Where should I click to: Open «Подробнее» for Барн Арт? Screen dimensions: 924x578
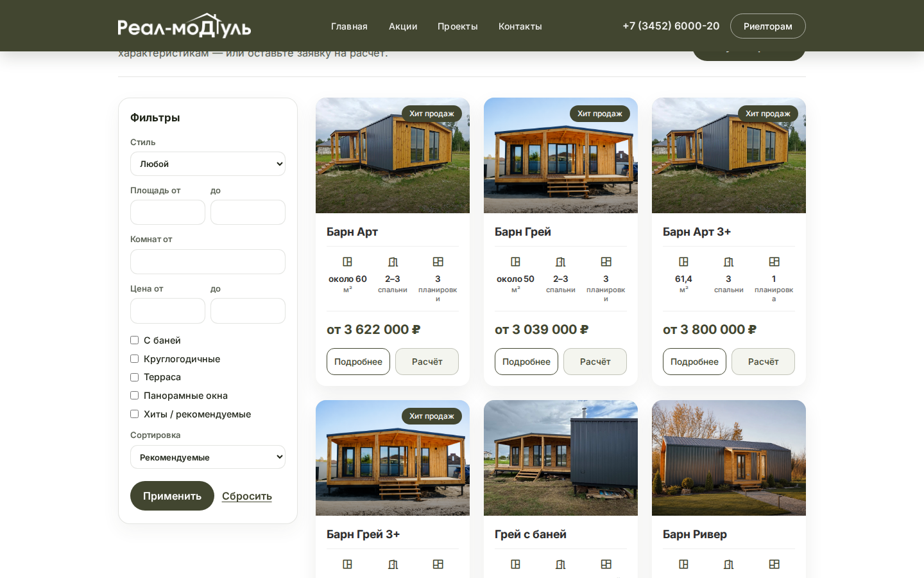click(358, 362)
